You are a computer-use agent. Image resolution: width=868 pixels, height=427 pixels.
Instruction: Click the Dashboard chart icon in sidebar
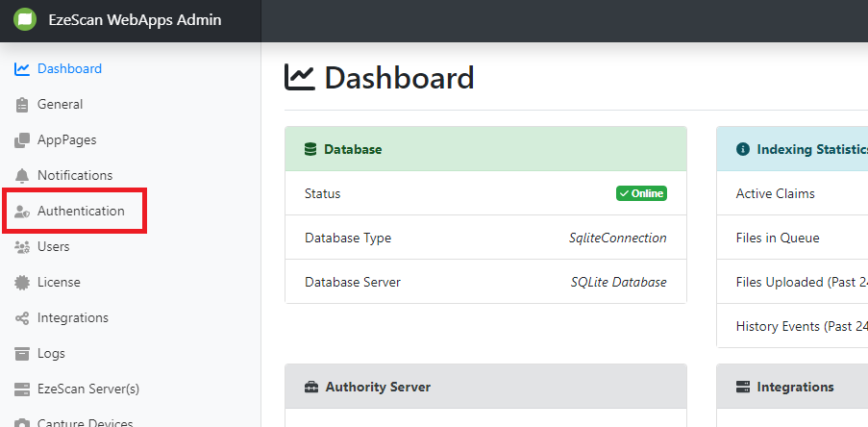(22, 69)
